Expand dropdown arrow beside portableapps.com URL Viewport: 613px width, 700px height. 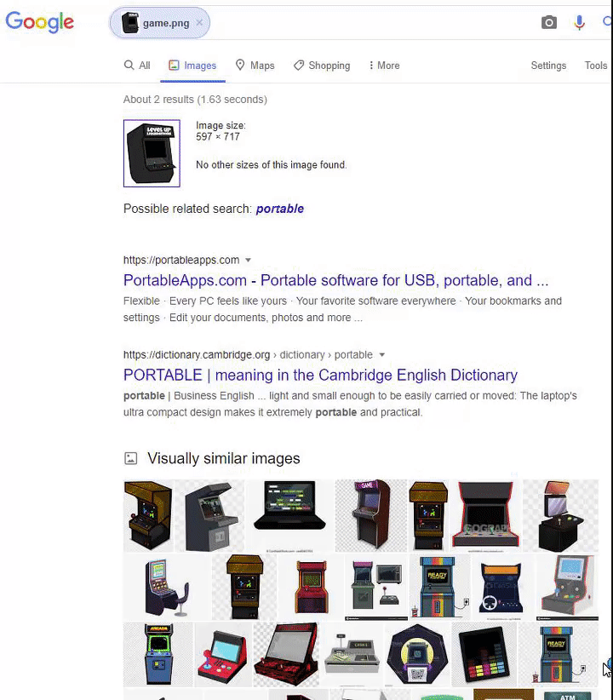pyautogui.click(x=249, y=260)
